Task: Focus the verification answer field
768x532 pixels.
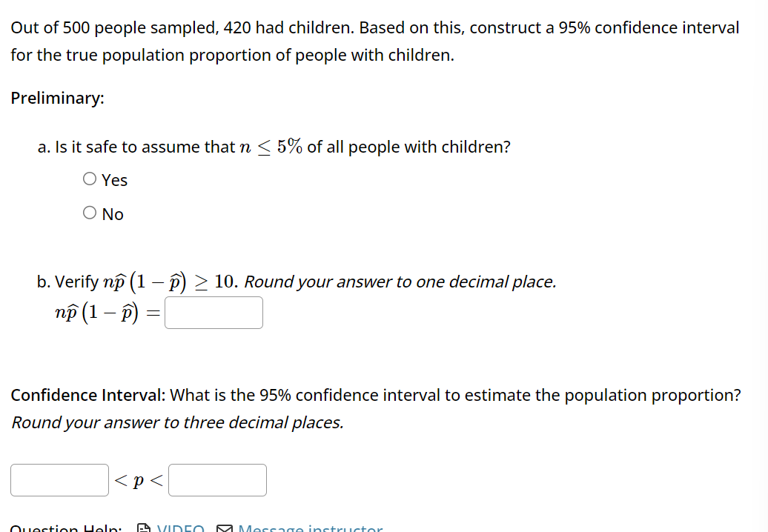Action: 213,312
